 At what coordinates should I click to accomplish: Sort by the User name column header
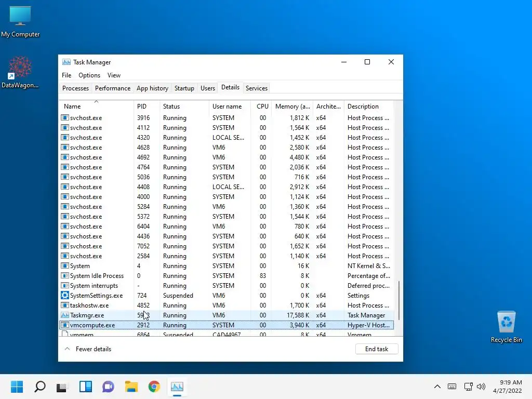point(230,106)
